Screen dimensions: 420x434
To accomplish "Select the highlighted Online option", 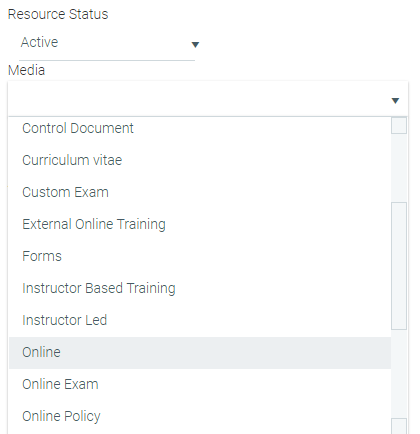I will click(200, 353).
